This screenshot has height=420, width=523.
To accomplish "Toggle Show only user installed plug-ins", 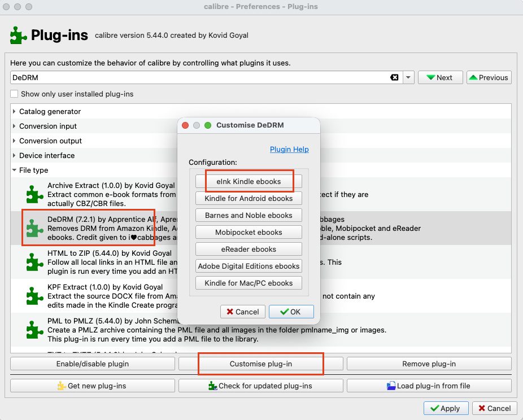I will 14,94.
